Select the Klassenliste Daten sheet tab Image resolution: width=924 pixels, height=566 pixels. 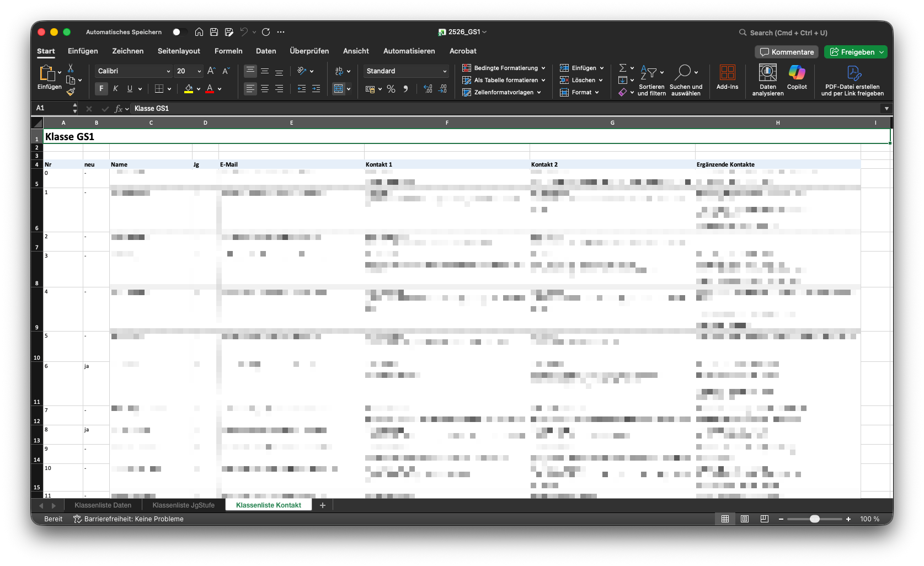pos(103,505)
